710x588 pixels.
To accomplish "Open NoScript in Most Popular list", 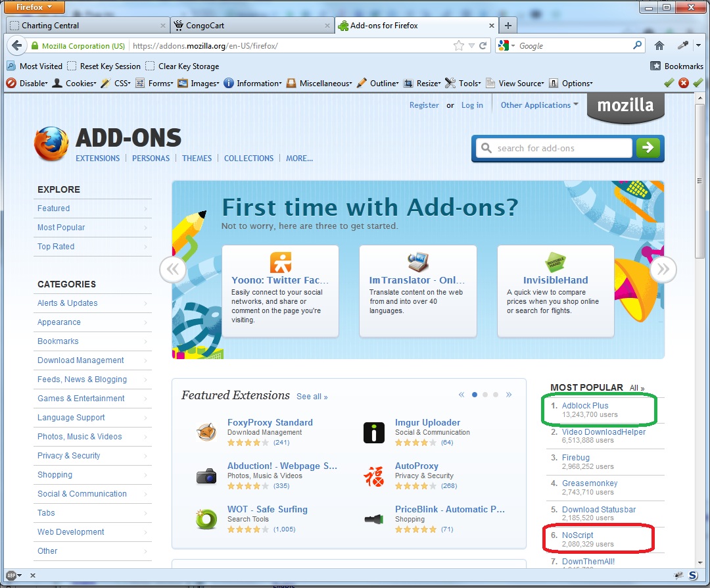I will click(x=577, y=535).
